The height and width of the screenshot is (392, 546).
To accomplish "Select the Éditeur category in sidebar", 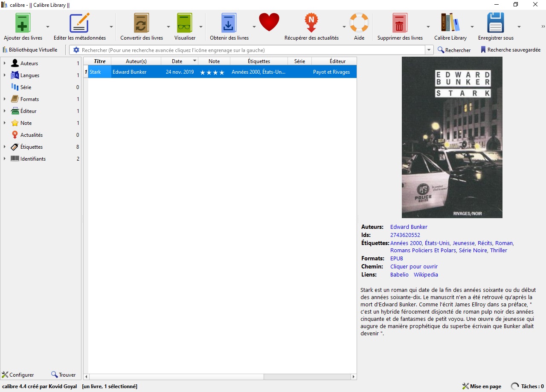I will (x=28, y=111).
